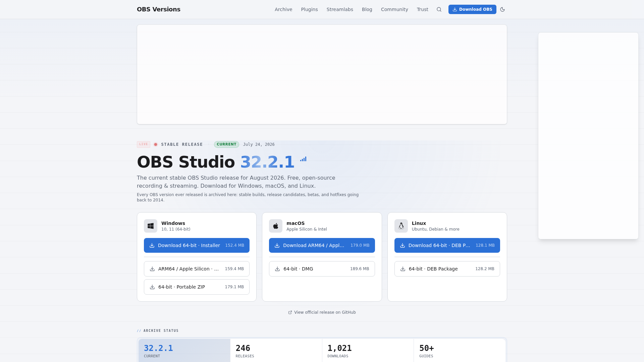Click the release date July 24, 2026
This screenshot has height=362, width=644.
259,144
